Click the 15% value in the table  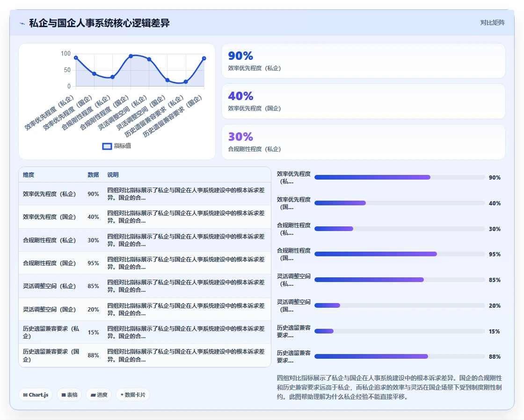point(93,333)
